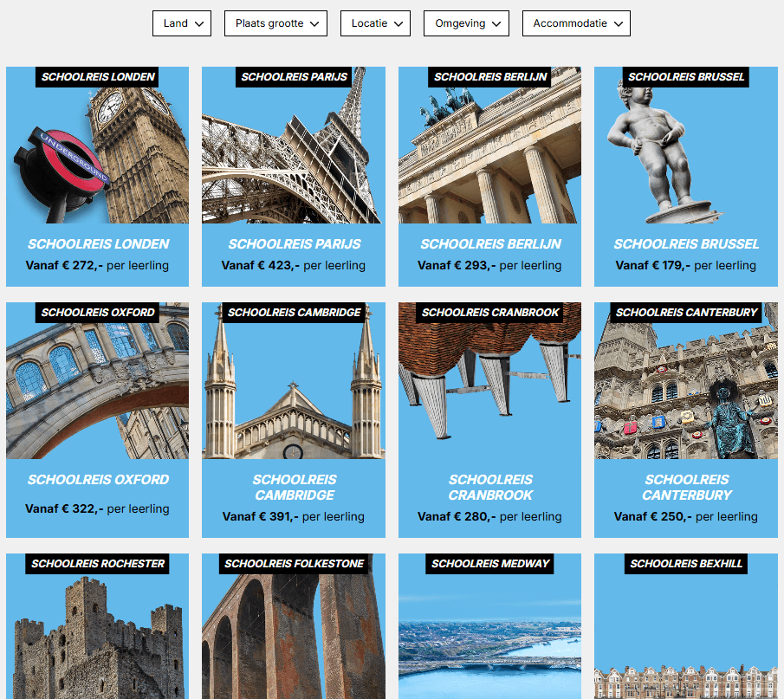This screenshot has height=699, width=784.
Task: Click the Schoolreis Parijs title link
Action: point(294,244)
